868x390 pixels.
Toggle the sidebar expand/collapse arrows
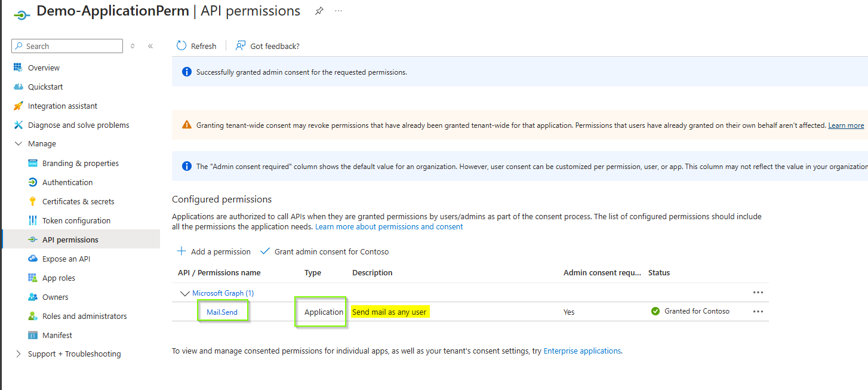coord(133,46)
